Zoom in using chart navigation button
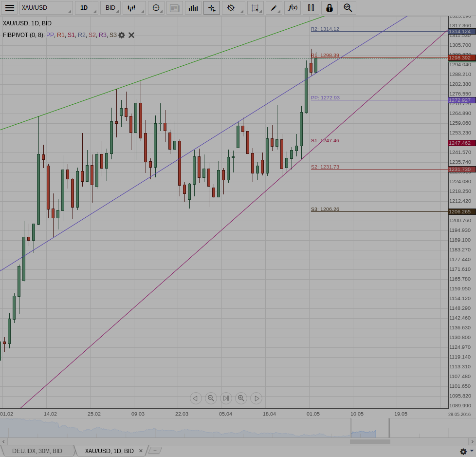The width and height of the screenshot is (476, 457). (241, 398)
